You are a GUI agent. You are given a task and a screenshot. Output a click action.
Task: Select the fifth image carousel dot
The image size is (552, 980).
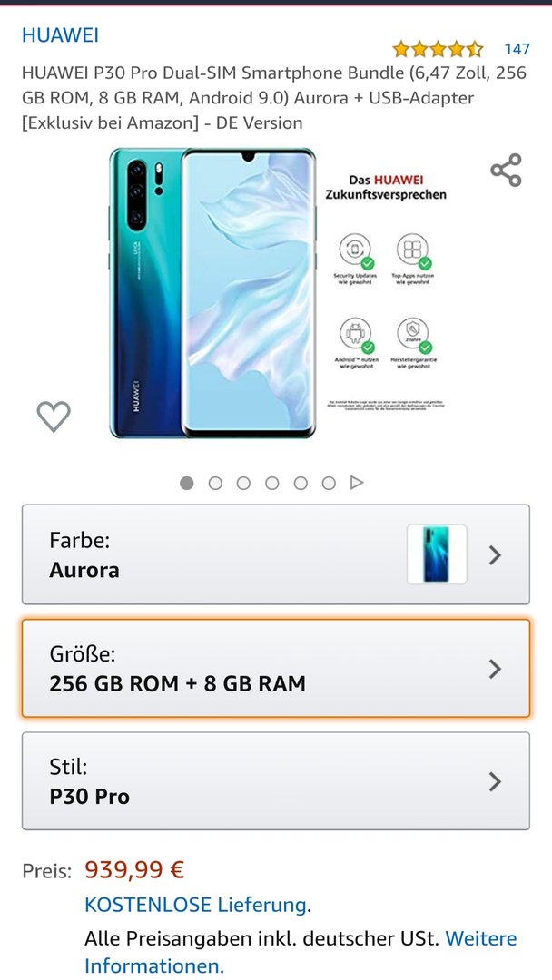click(x=301, y=483)
